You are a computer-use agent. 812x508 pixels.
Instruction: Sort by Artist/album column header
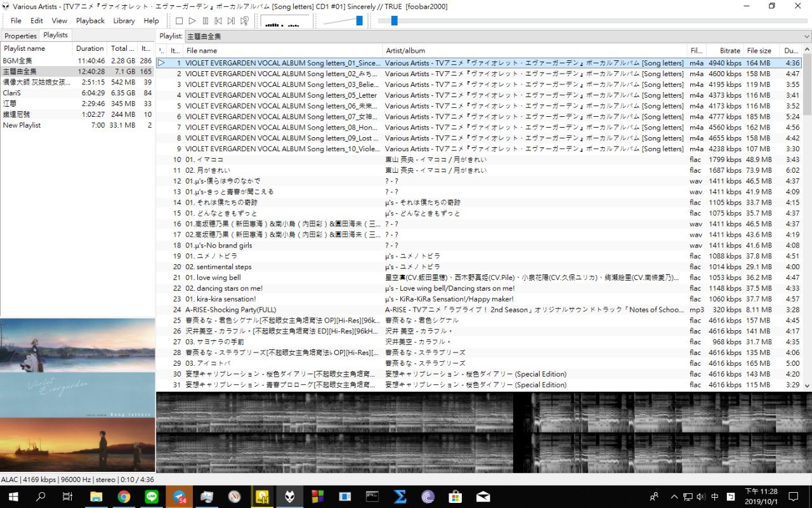coord(535,50)
